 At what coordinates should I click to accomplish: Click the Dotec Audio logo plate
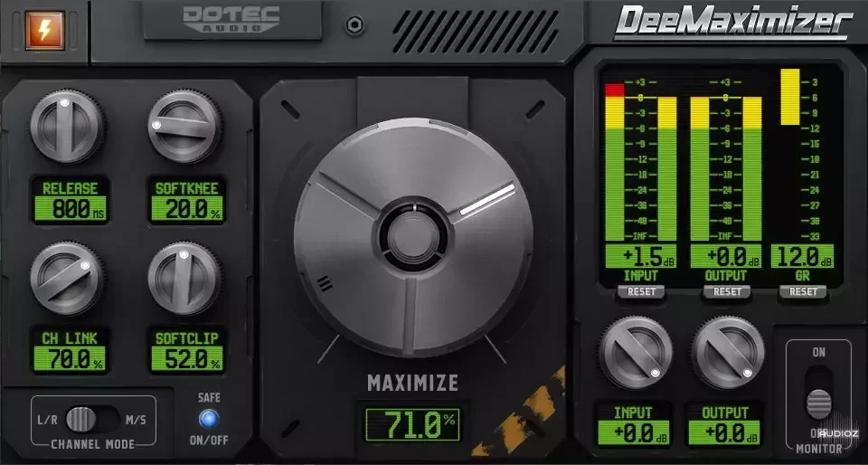(x=232, y=21)
